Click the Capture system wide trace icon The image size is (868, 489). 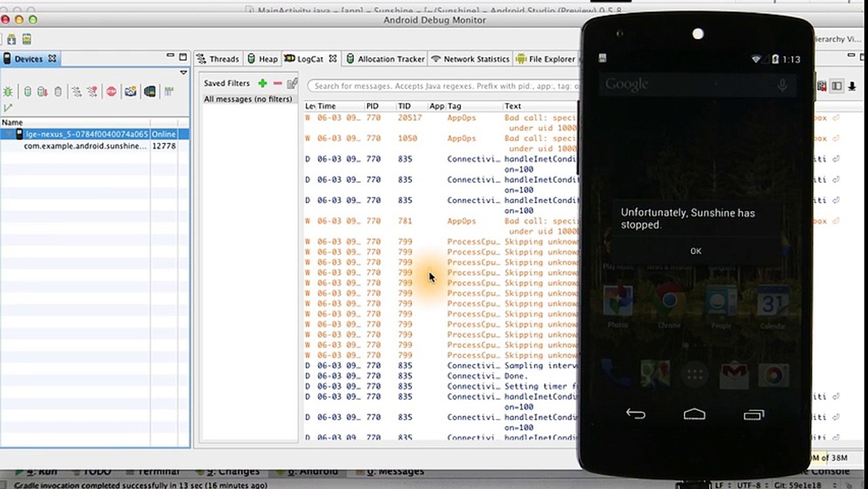(x=168, y=92)
